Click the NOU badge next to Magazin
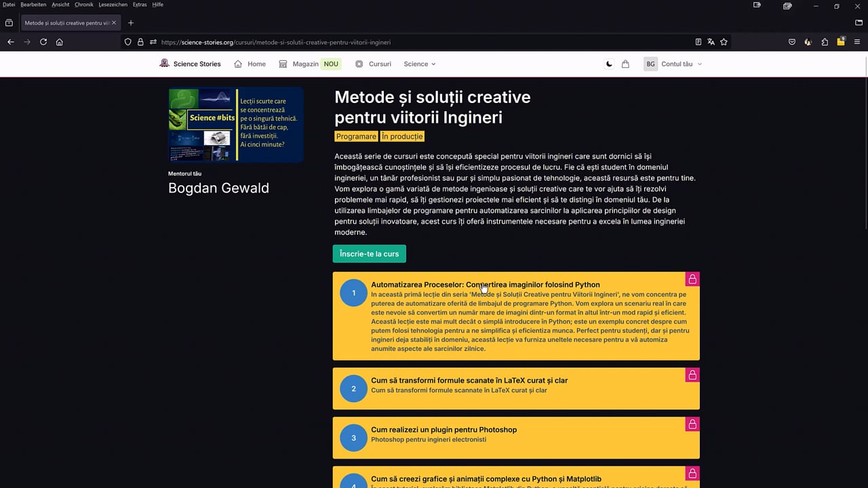The image size is (868, 488). click(x=331, y=64)
